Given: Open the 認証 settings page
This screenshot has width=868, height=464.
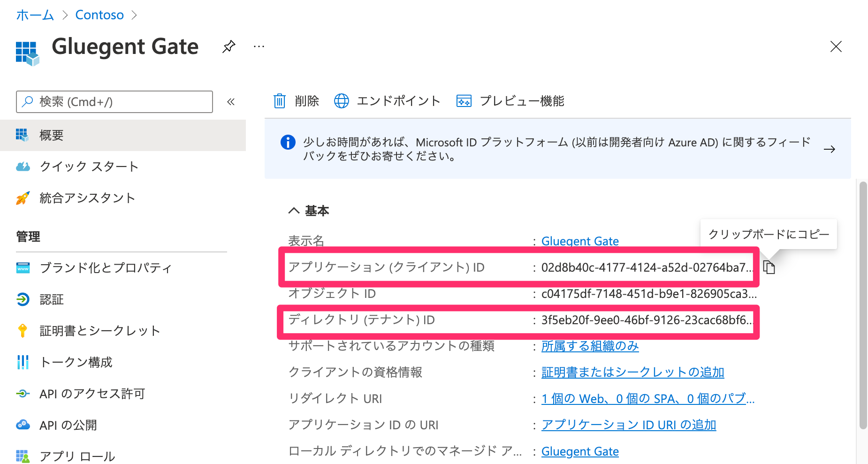Looking at the screenshot, I should coord(52,299).
